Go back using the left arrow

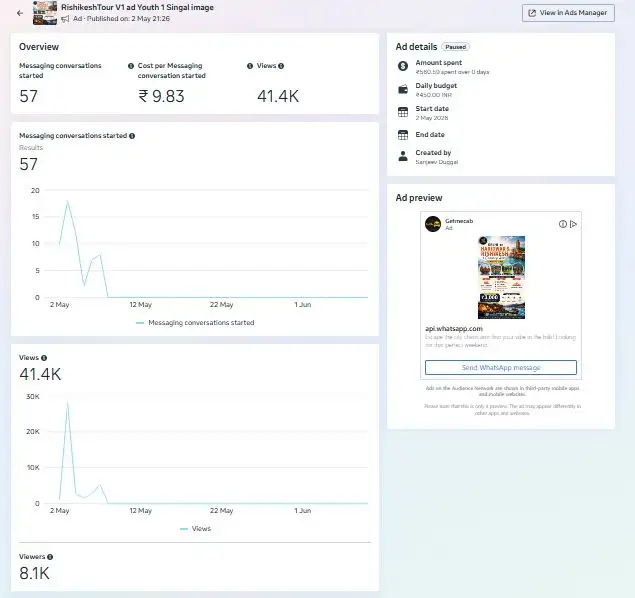[20, 13]
